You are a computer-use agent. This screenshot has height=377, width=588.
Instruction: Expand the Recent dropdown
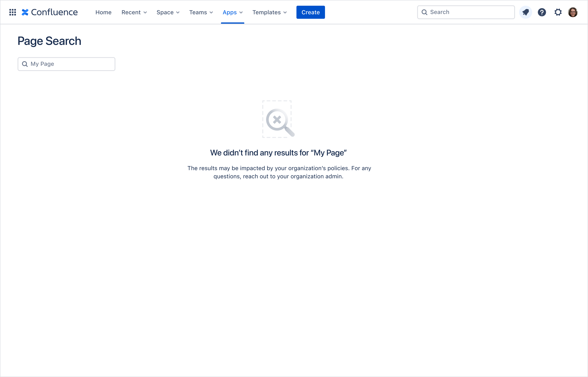pyautogui.click(x=134, y=12)
